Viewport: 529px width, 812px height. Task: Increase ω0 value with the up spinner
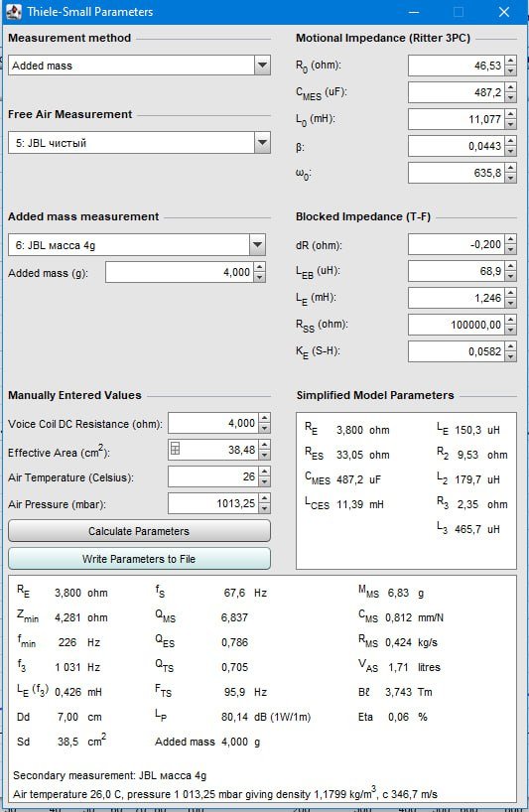coord(511,168)
